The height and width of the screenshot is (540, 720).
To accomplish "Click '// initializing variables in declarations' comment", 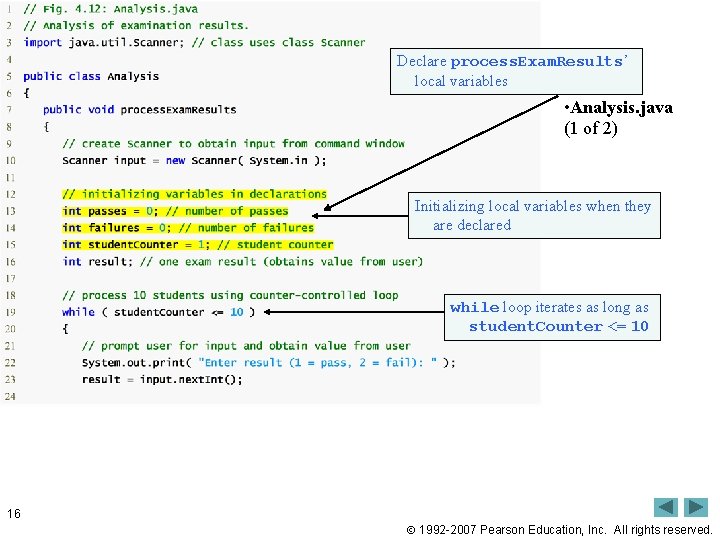I will tap(195, 194).
